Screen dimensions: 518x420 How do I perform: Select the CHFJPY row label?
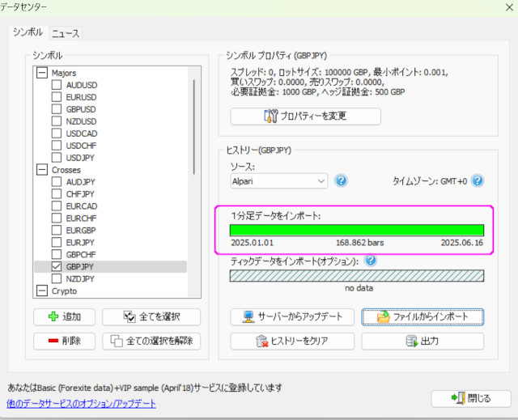pyautogui.click(x=80, y=194)
